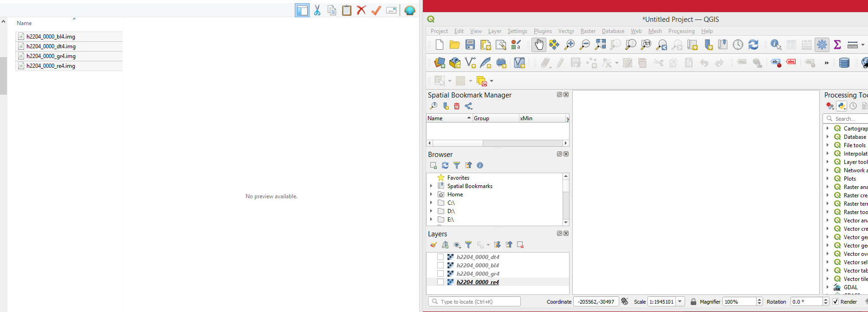Add new spatial bookmark icon
This screenshot has width=868, height=312.
pos(446,106)
